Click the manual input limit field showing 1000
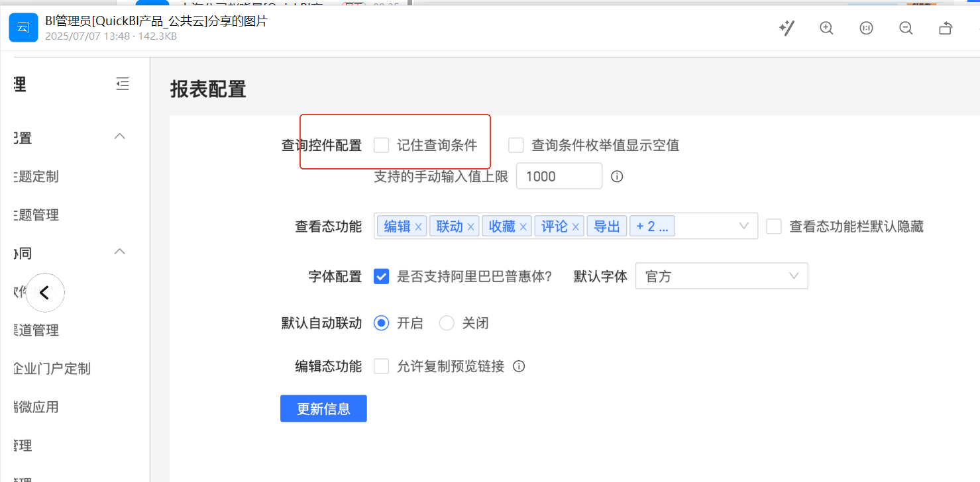This screenshot has width=980, height=482. 559,177
